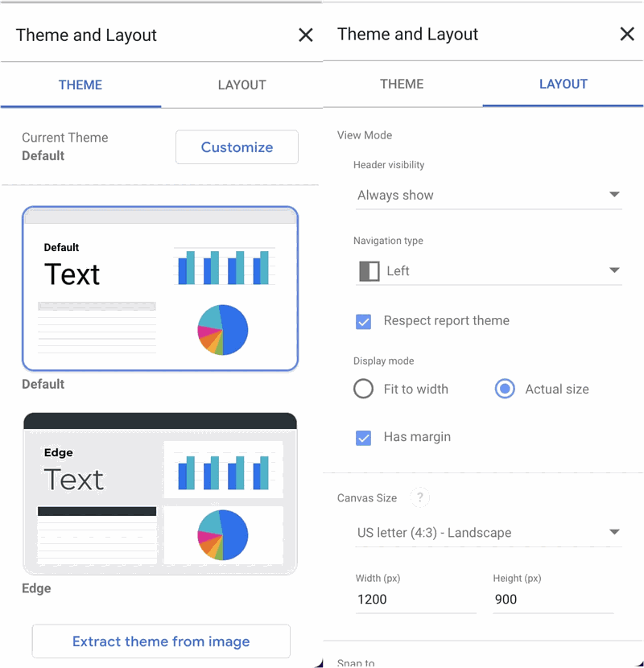The image size is (644, 668).
Task: Click Extract theme from image button
Action: click(161, 641)
